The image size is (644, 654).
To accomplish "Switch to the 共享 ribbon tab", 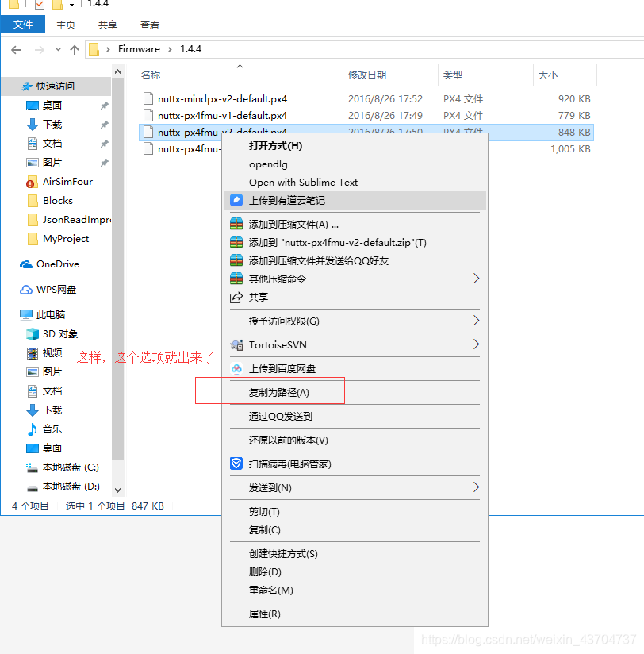I will 108,25.
